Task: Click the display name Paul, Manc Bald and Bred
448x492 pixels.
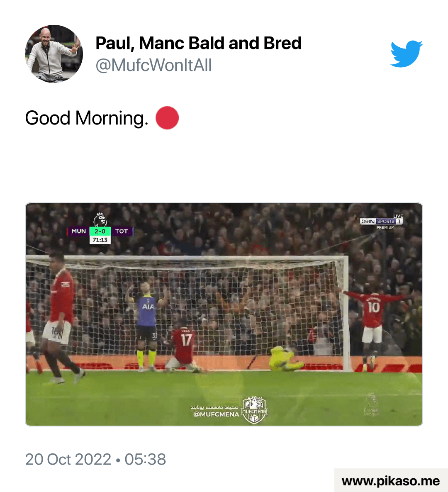Action: 198,43
